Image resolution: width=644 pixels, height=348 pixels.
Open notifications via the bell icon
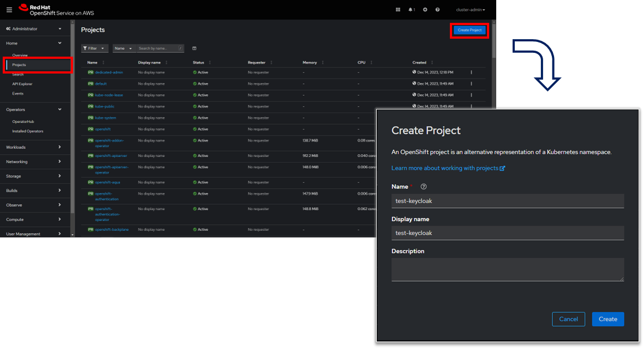(411, 9)
